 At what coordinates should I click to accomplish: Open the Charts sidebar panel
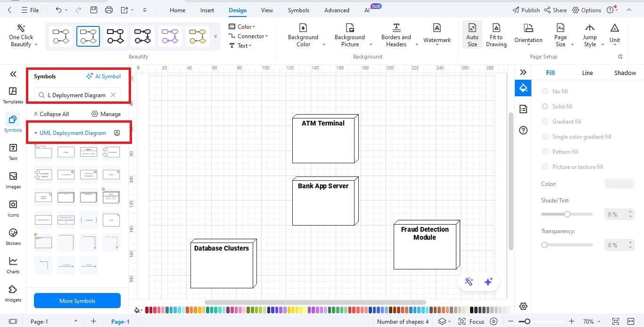[13, 265]
